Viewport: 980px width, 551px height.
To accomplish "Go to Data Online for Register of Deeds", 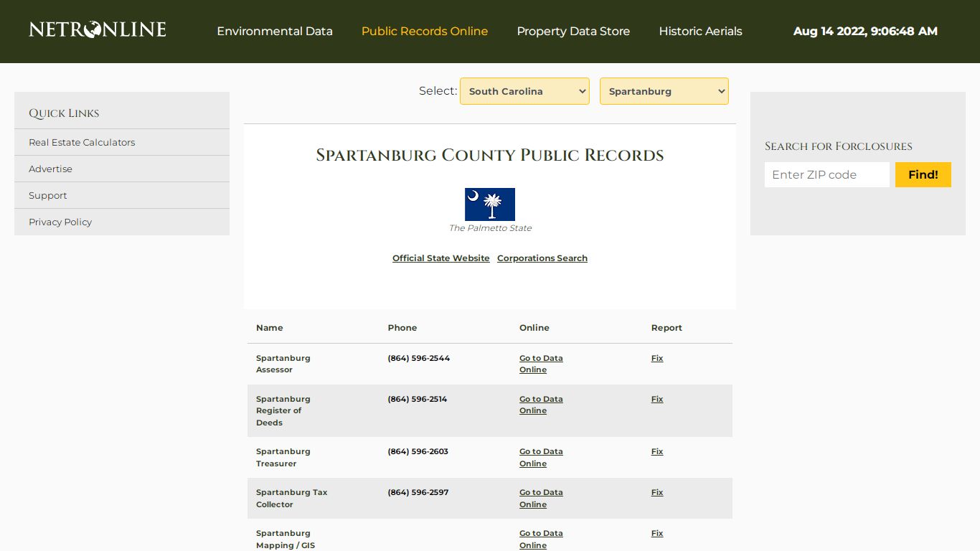I will 541,405.
